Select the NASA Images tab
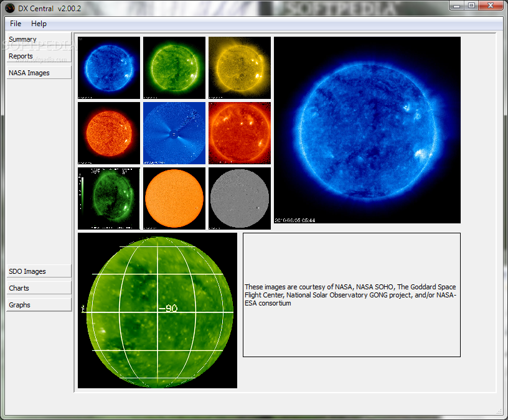 (x=39, y=73)
